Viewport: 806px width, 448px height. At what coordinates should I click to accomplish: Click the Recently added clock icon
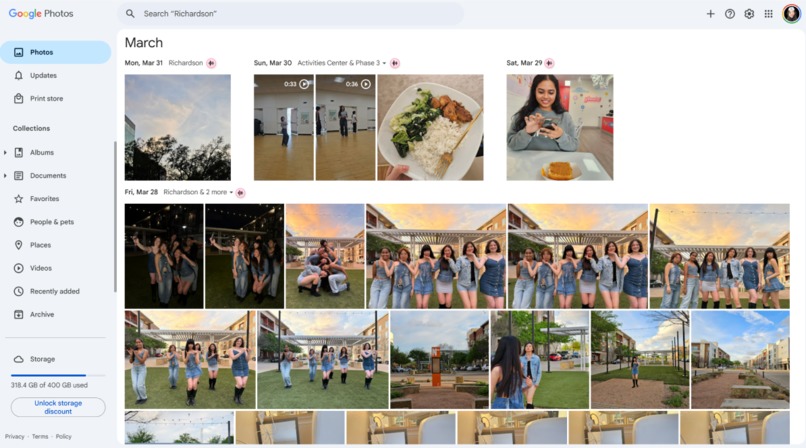[19, 291]
